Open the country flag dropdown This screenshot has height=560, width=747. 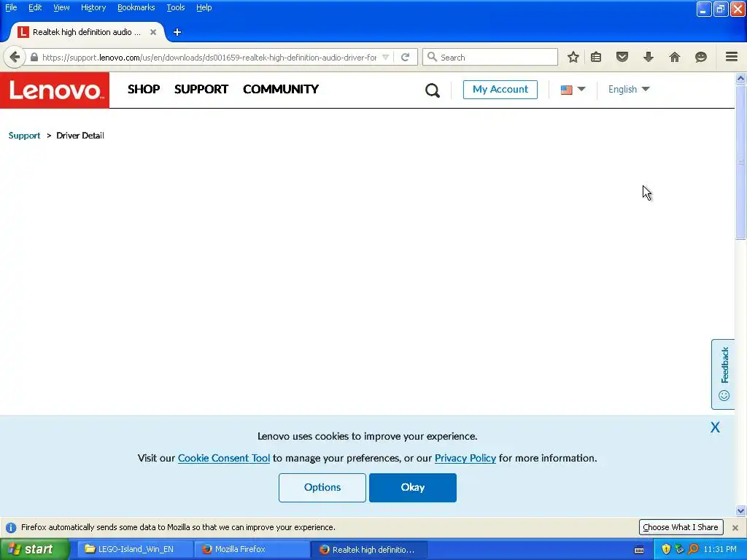coord(573,90)
